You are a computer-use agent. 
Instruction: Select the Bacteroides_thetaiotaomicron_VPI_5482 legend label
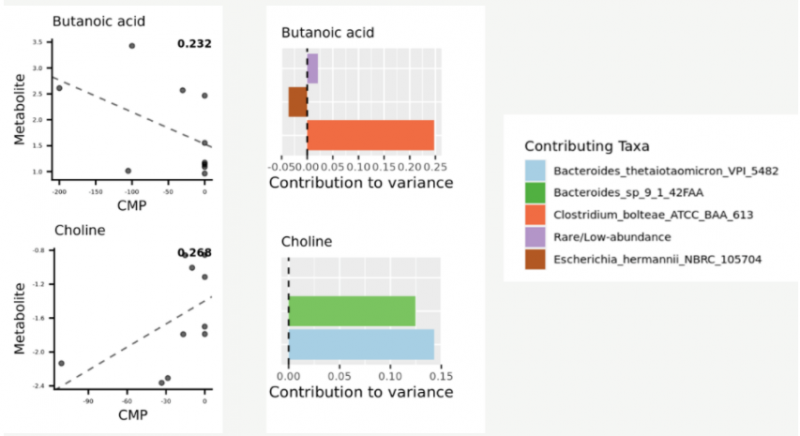pyautogui.click(x=664, y=171)
